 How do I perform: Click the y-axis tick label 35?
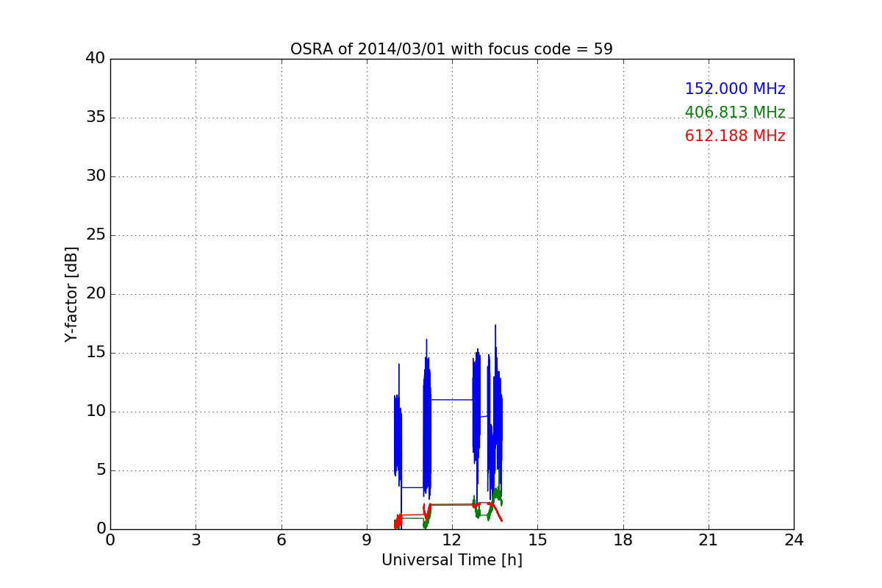[96, 118]
